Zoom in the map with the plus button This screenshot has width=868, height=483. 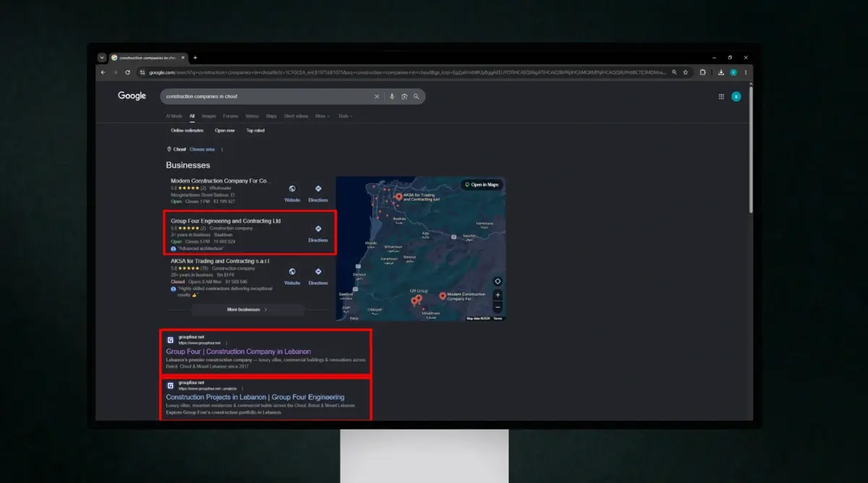pos(498,295)
